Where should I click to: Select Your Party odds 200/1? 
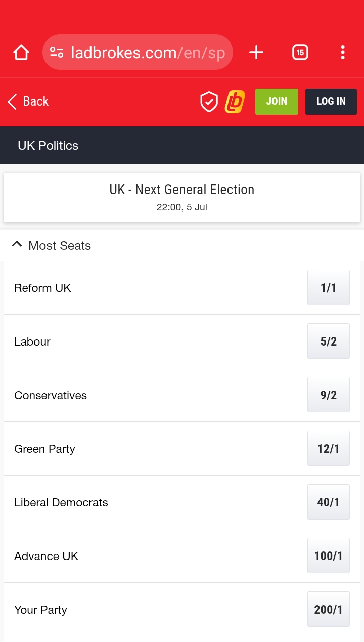328,610
